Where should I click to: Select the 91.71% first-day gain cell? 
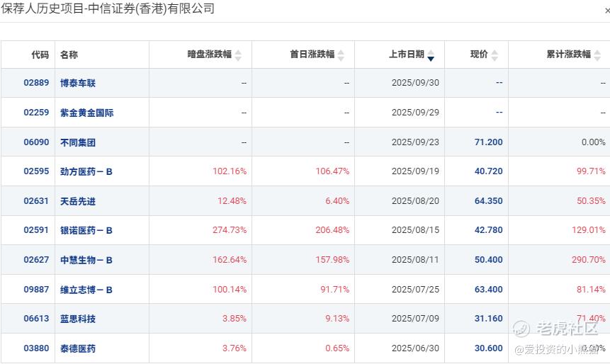tap(335, 290)
